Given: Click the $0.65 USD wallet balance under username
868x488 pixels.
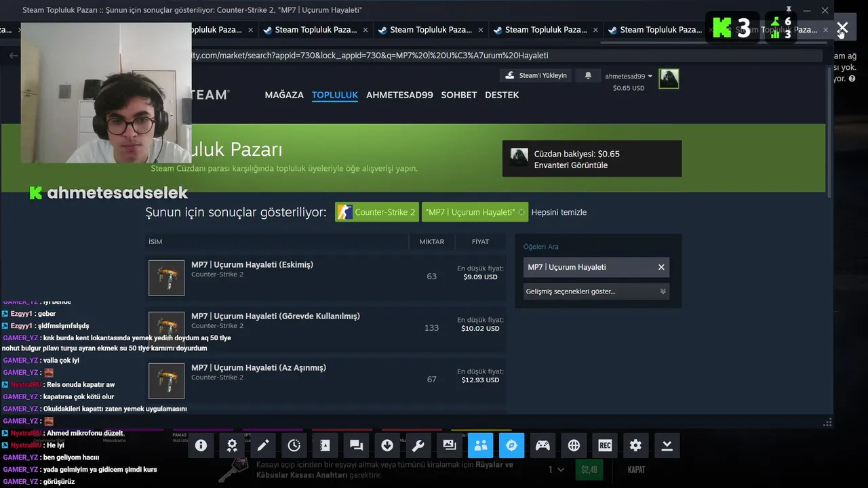Looking at the screenshot, I should [629, 88].
